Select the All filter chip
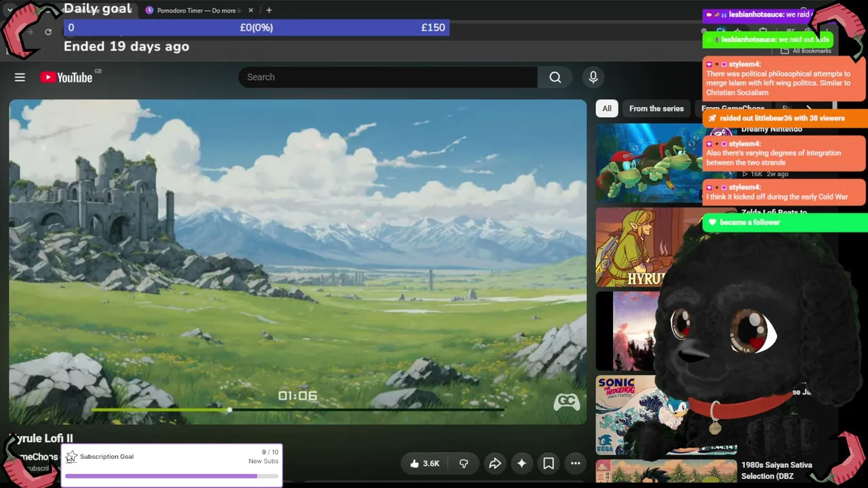The height and width of the screenshot is (488, 868). [607, 108]
